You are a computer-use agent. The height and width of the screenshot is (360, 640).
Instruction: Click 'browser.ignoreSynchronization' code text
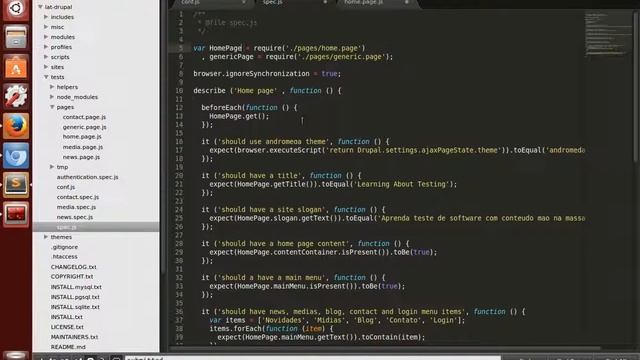point(251,74)
